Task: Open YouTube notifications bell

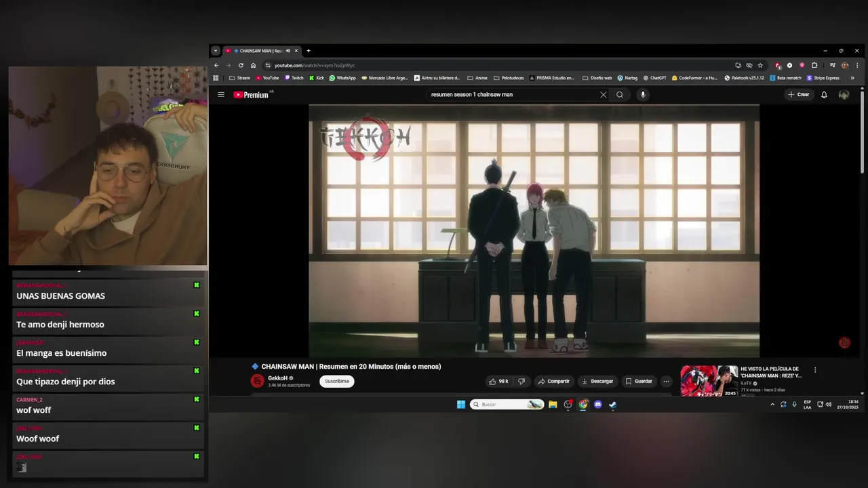Action: [824, 95]
